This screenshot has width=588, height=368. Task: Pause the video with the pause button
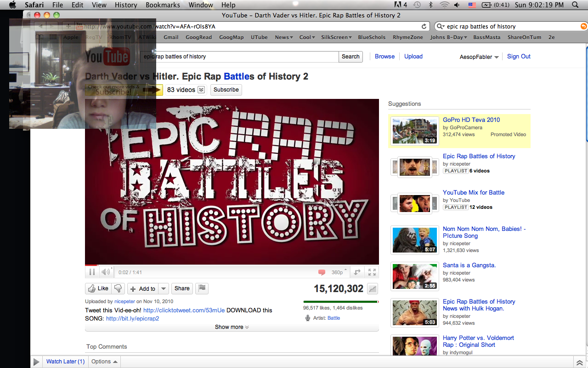[92, 272]
